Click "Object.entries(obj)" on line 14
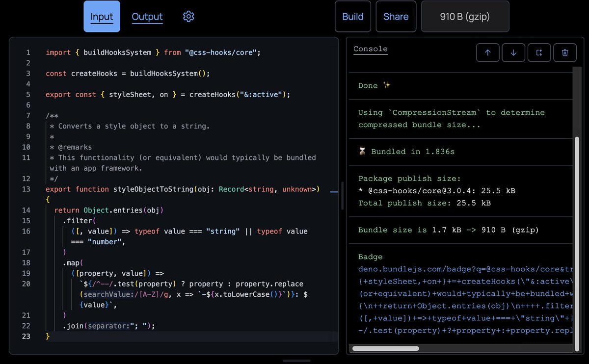 coord(123,210)
